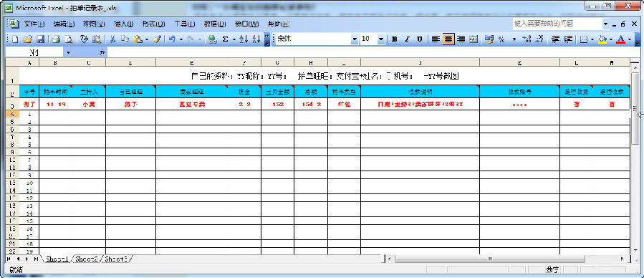Click the fx insert function button
The image size is (644, 278).
(102, 52)
